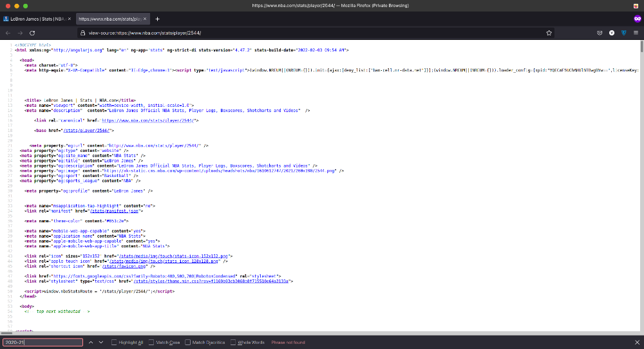Screen dimensions: 644x349
Task: Find previous match with up arrow
Action: (91, 343)
